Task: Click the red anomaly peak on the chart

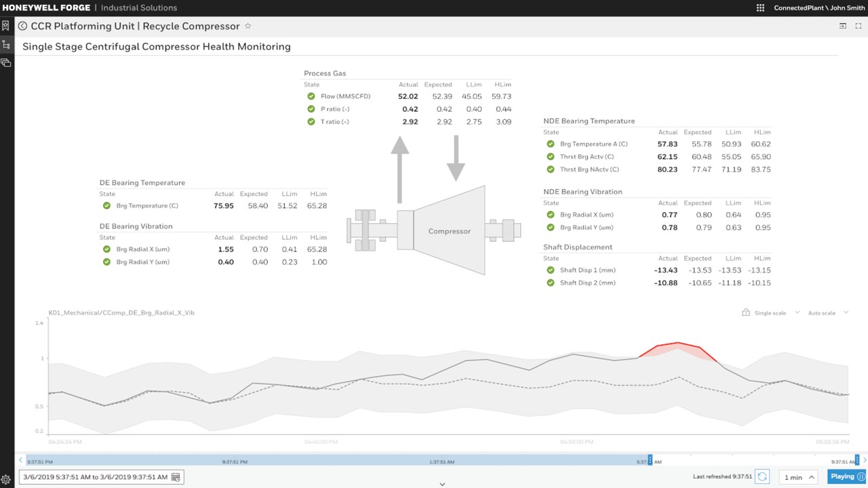Action: 677,346
